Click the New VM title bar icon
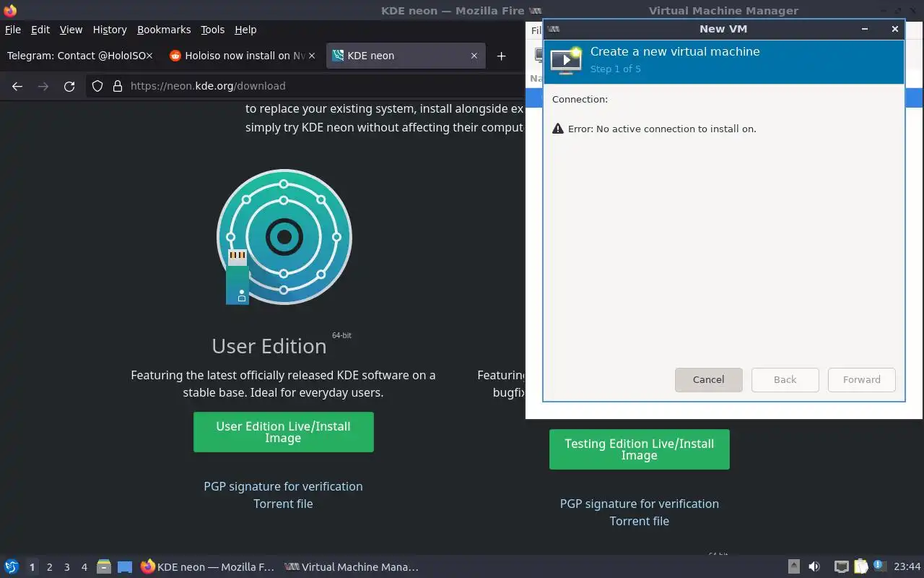The image size is (924, 578). coord(554,29)
